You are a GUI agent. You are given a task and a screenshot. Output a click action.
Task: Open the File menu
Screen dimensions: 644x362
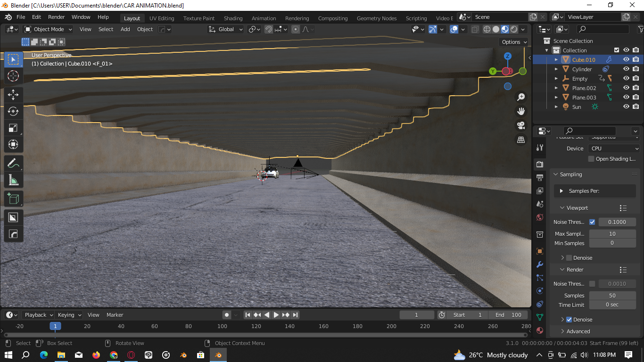21,17
